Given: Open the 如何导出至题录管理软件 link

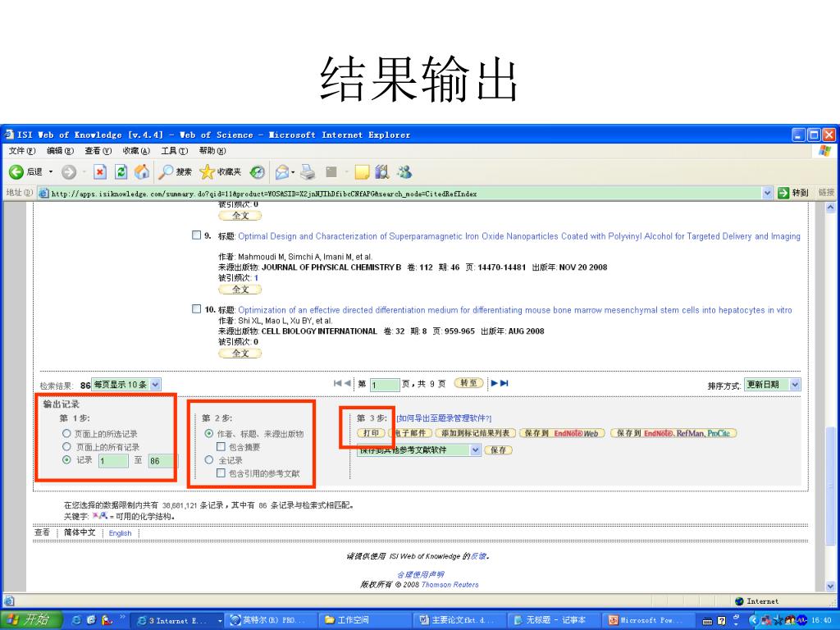Looking at the screenshot, I should 444,418.
